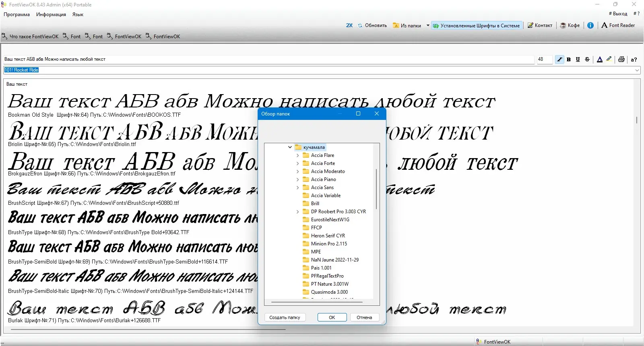This screenshot has width=644, height=346.
Task: Click the font list horizontal scrollbar
Action: point(148,330)
